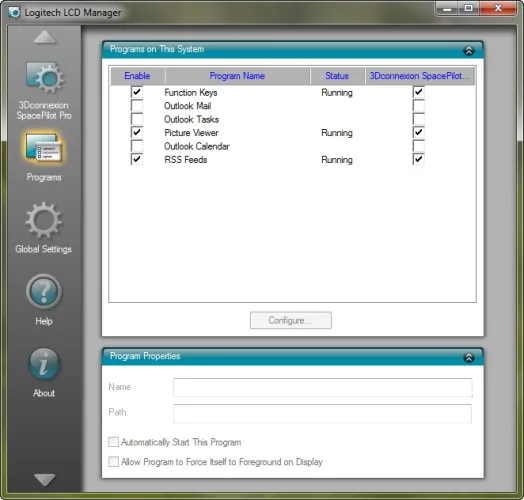Click the Logitech LCD Manager title bar icon
524x500 pixels.
coord(14,13)
